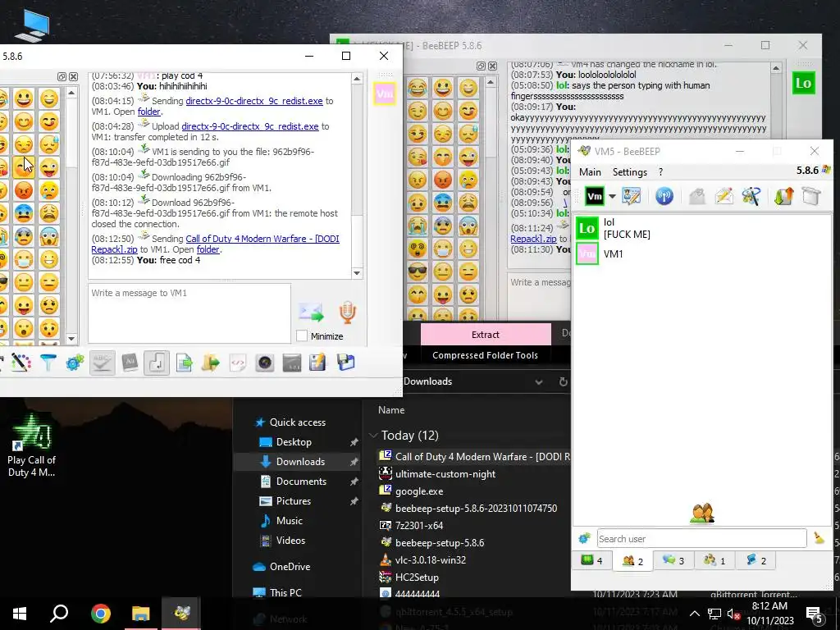Screen dimensions: 840x630
Task: Click the send file document icon
Action: (185, 363)
